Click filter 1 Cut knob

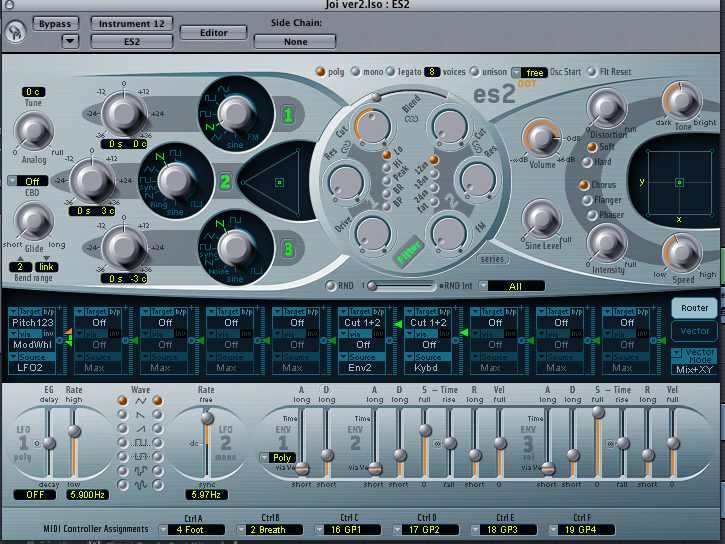point(372,126)
